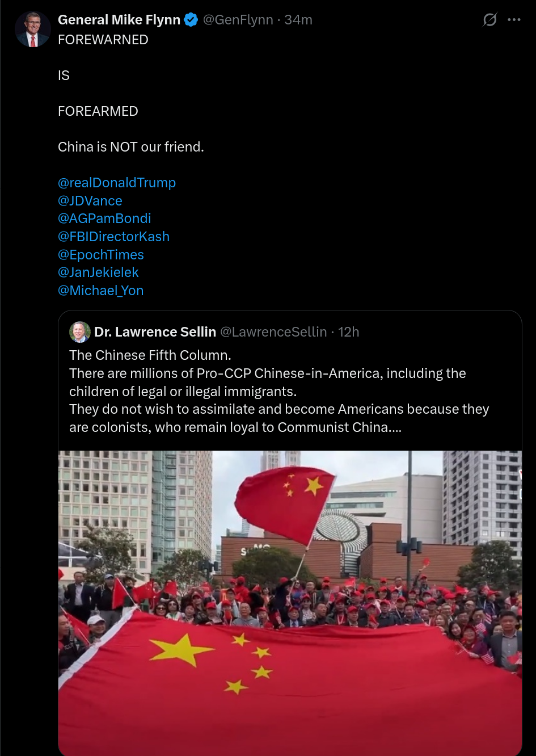Viewport: 536px width, 756px height.
Task: Go to the @EpochTimes mention
Action: tap(101, 255)
